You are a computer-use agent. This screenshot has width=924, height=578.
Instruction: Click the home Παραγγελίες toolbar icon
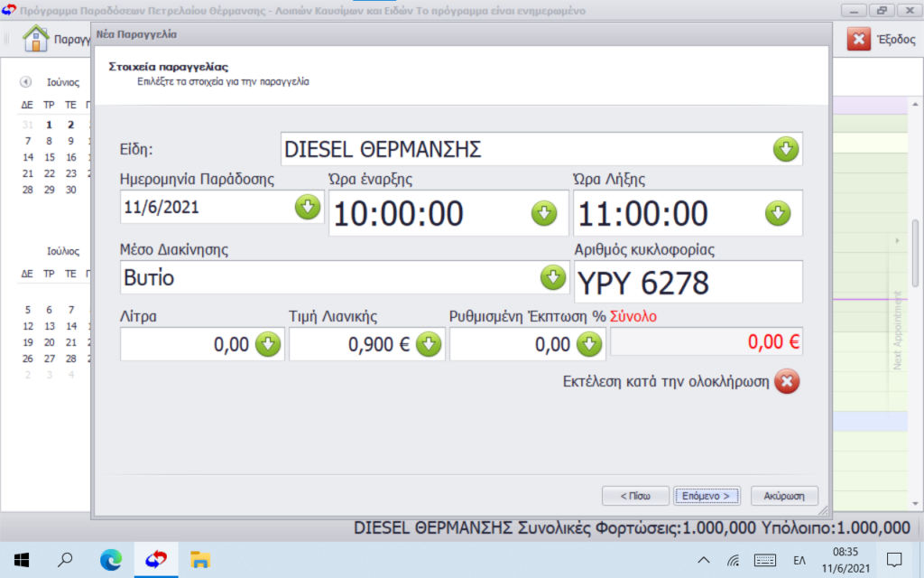[x=35, y=38]
